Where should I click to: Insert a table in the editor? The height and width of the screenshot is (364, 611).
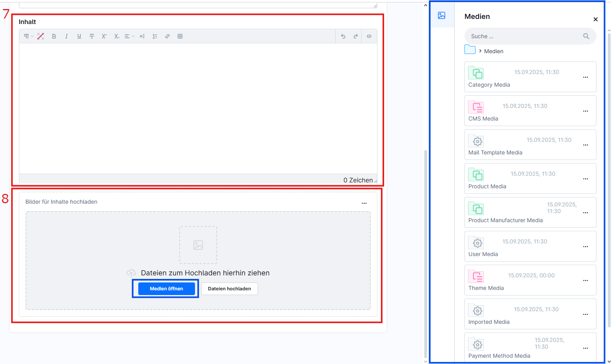tap(180, 36)
